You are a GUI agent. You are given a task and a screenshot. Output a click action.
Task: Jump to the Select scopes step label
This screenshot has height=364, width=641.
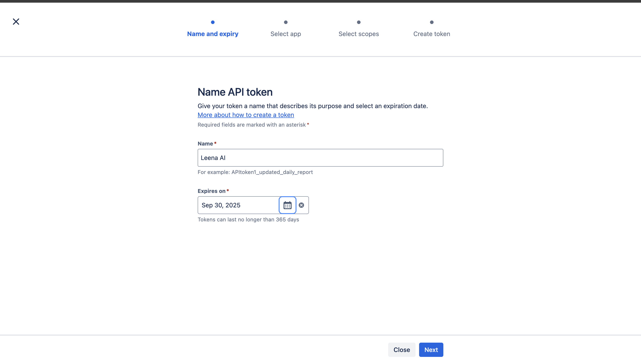click(359, 34)
